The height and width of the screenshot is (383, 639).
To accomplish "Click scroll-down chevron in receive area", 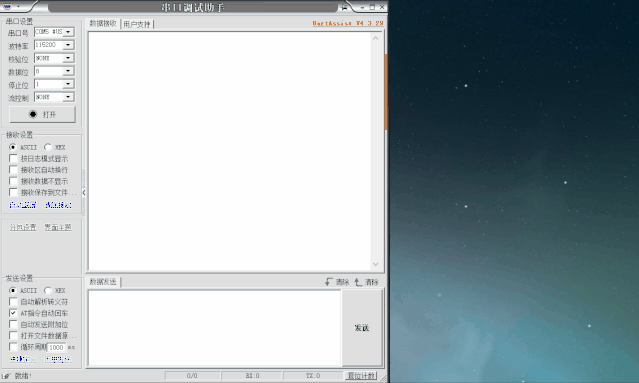I will (375, 264).
